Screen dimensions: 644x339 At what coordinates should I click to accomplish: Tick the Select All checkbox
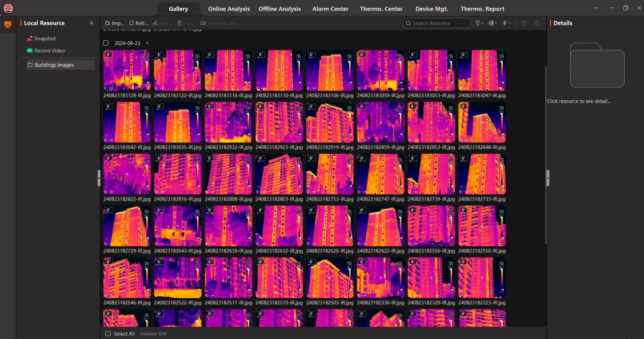(108, 334)
